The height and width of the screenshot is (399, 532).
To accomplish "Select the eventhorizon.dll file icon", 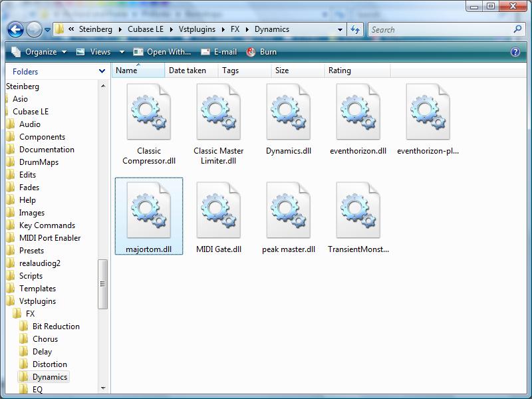I will (358, 112).
